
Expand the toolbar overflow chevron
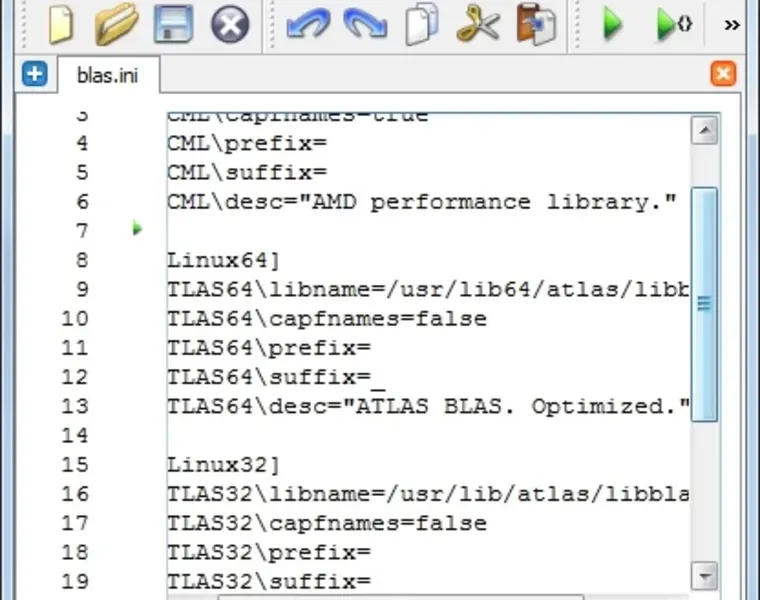pos(732,25)
